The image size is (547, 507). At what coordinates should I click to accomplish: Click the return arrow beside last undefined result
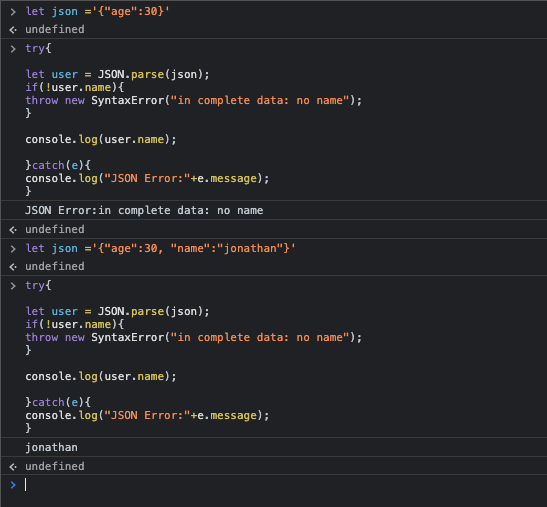pyautogui.click(x=13, y=467)
